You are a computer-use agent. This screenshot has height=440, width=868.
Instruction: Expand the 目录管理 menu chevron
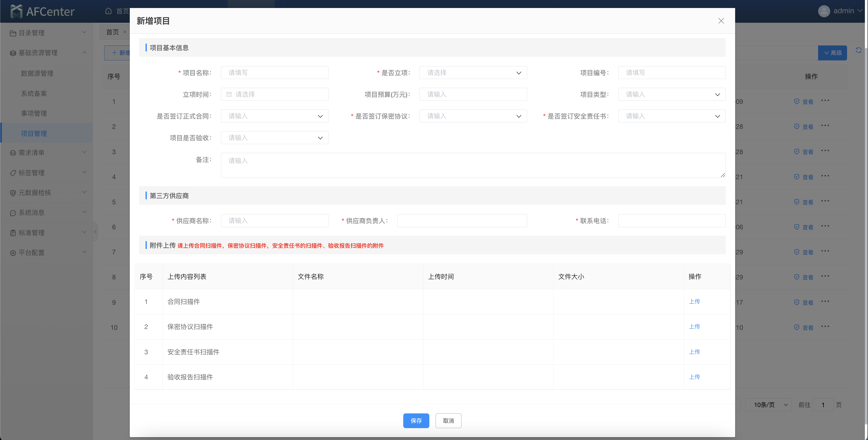[x=84, y=32]
